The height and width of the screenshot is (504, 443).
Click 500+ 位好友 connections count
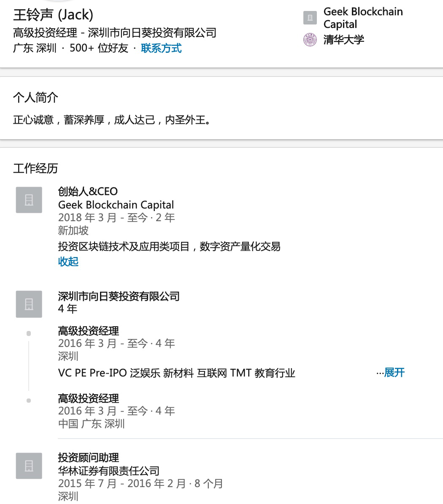coord(99,48)
